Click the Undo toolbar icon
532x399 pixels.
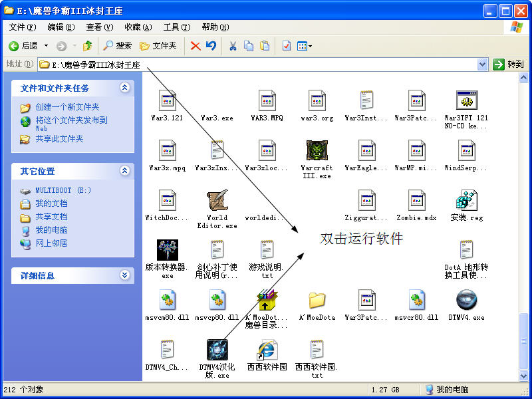pos(211,45)
